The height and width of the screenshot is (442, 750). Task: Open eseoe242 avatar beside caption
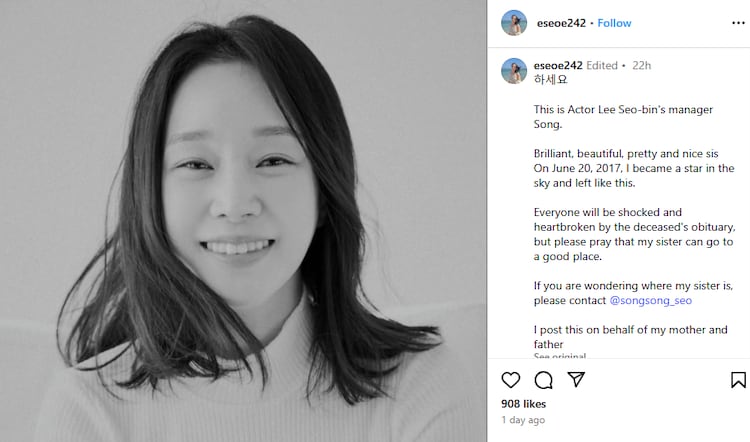pyautogui.click(x=514, y=71)
